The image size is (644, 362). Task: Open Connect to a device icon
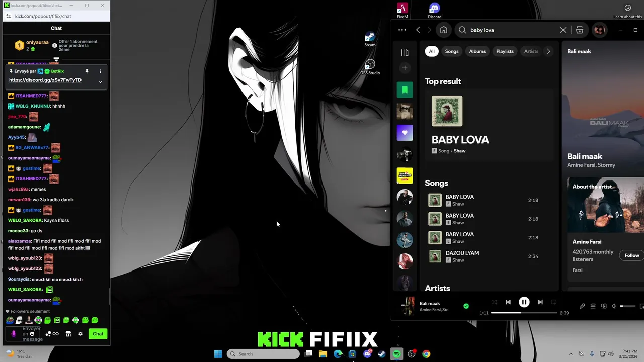(604, 306)
